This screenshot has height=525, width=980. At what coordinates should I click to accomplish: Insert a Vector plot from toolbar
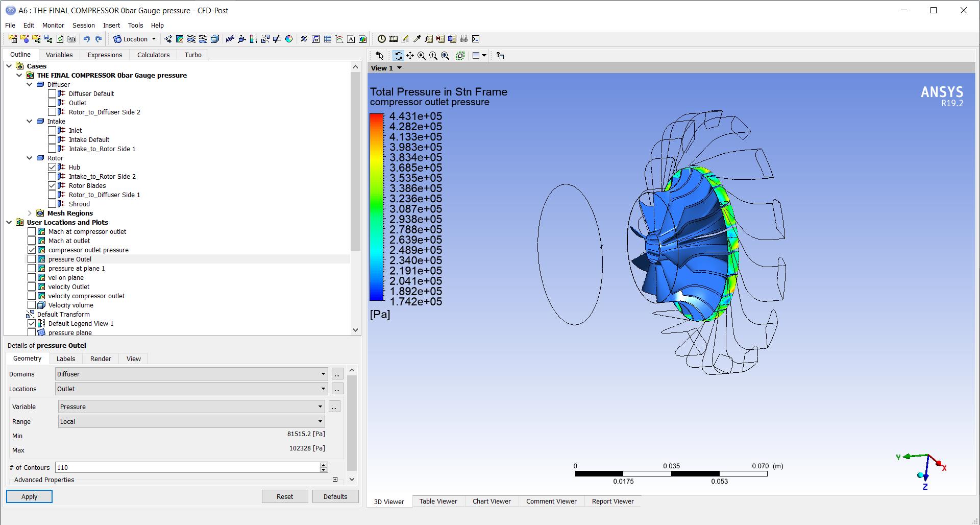(x=167, y=39)
